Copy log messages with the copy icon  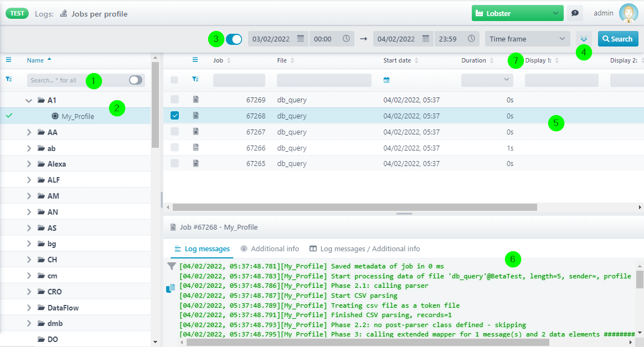point(171,288)
